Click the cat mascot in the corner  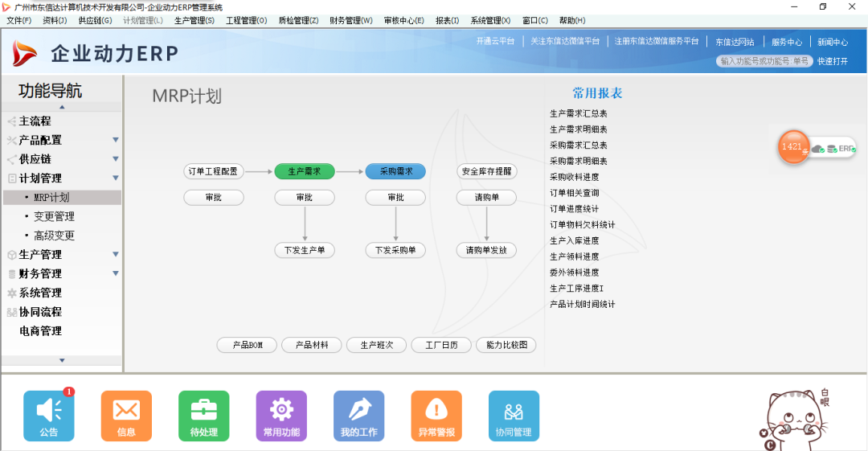tap(794, 420)
